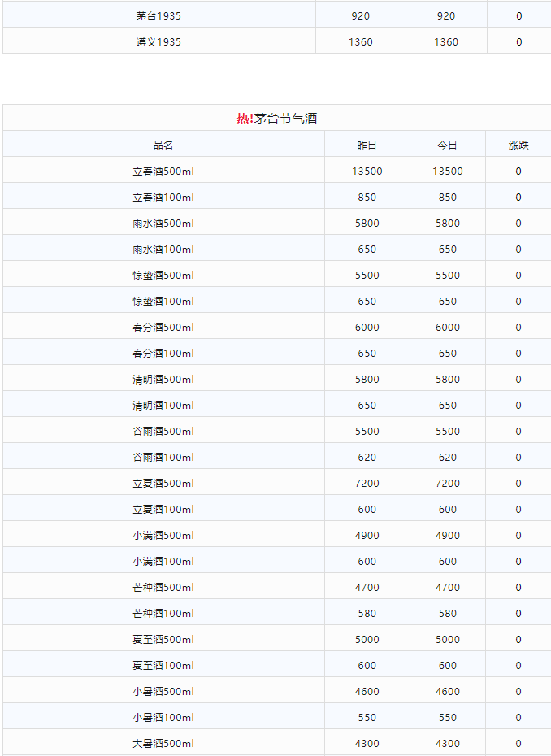
Task: Click the 昨日 column header
Action: click(367, 146)
